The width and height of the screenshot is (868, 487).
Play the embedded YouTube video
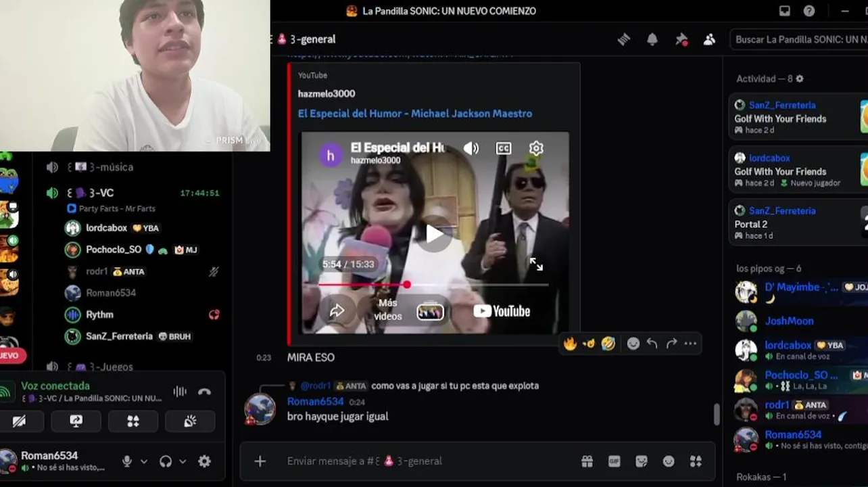click(x=434, y=233)
